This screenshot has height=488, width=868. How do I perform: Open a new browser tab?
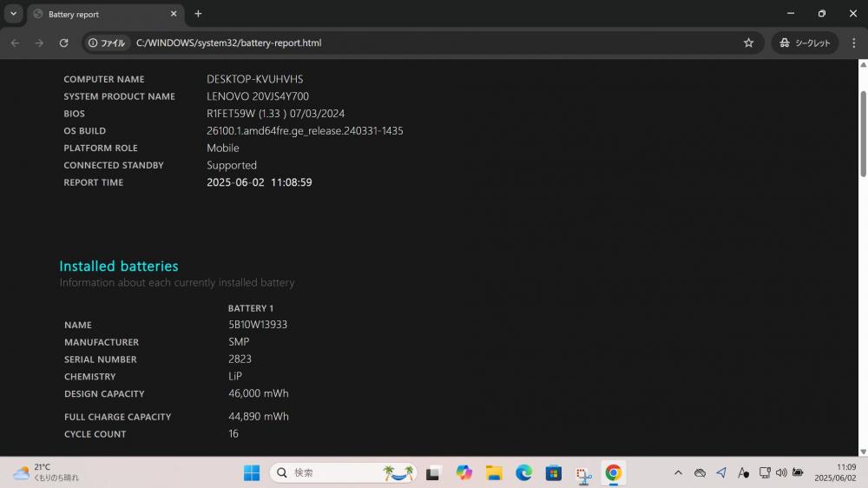[198, 14]
